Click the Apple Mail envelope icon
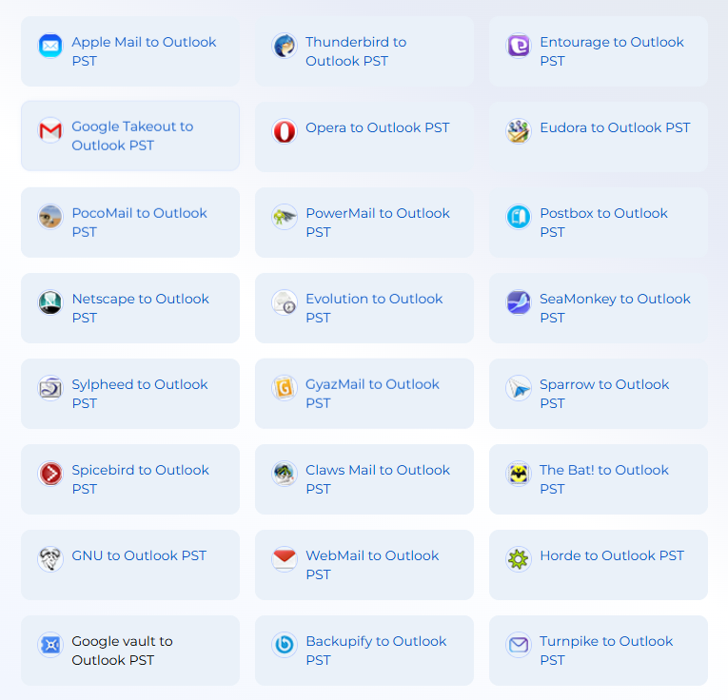The height and width of the screenshot is (700, 728). tap(50, 46)
